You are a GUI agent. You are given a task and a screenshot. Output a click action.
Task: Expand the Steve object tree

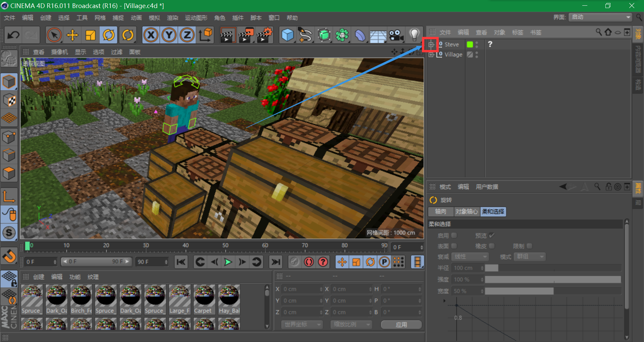[x=431, y=45]
